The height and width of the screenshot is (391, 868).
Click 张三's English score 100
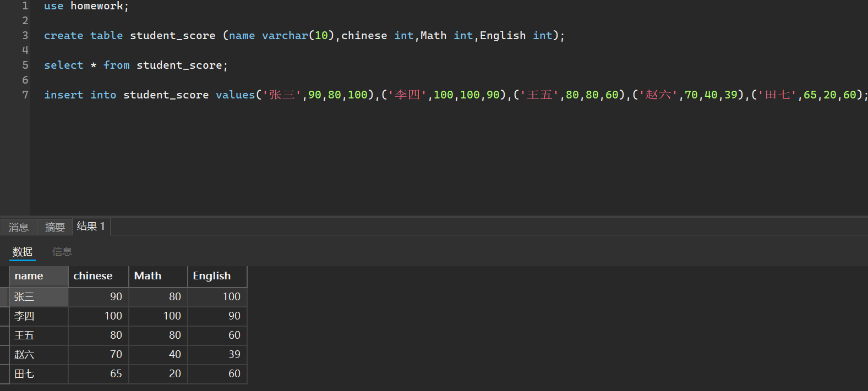click(217, 297)
